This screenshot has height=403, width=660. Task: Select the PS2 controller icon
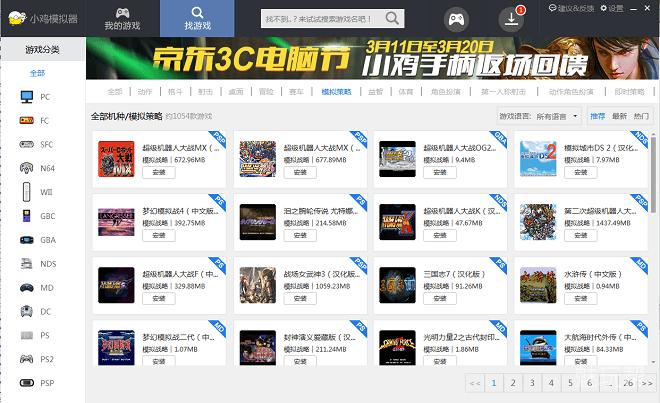[x=27, y=359]
